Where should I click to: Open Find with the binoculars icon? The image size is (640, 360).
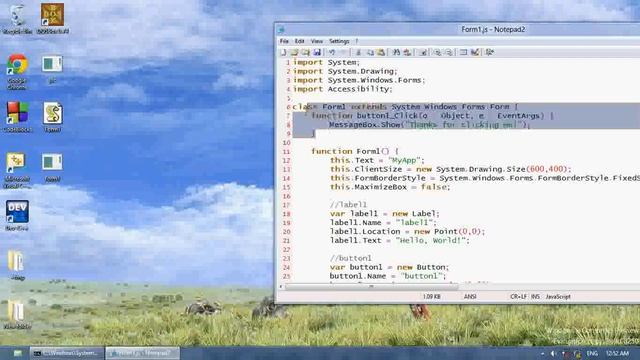396,52
